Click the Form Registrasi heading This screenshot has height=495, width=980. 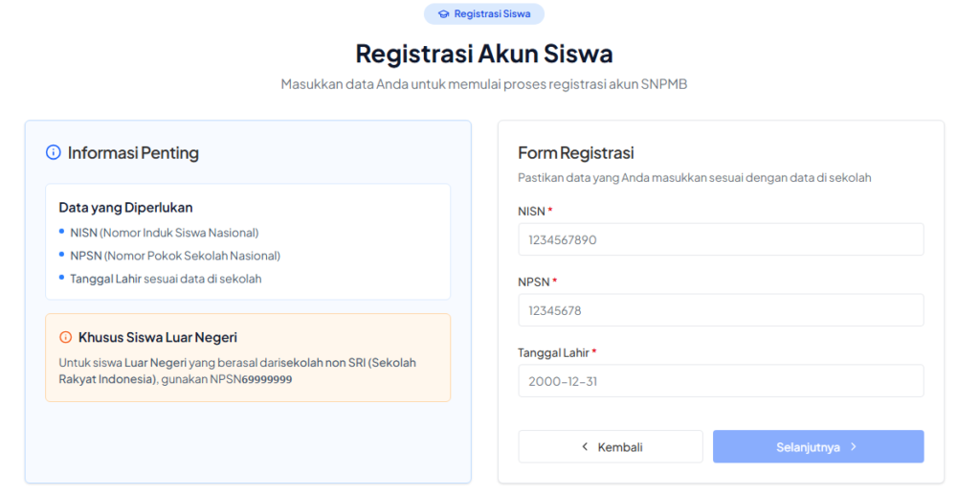click(x=576, y=153)
